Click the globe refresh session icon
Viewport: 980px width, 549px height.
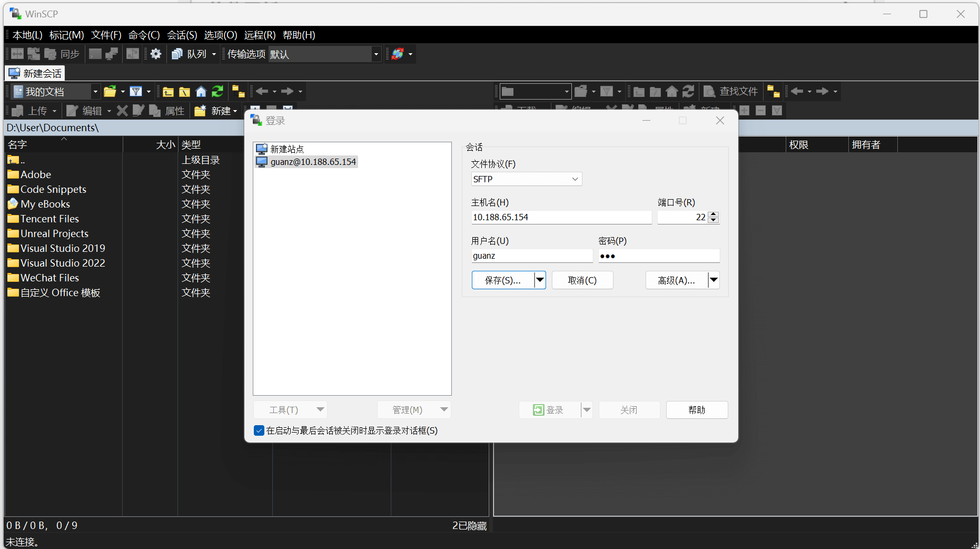tap(398, 54)
